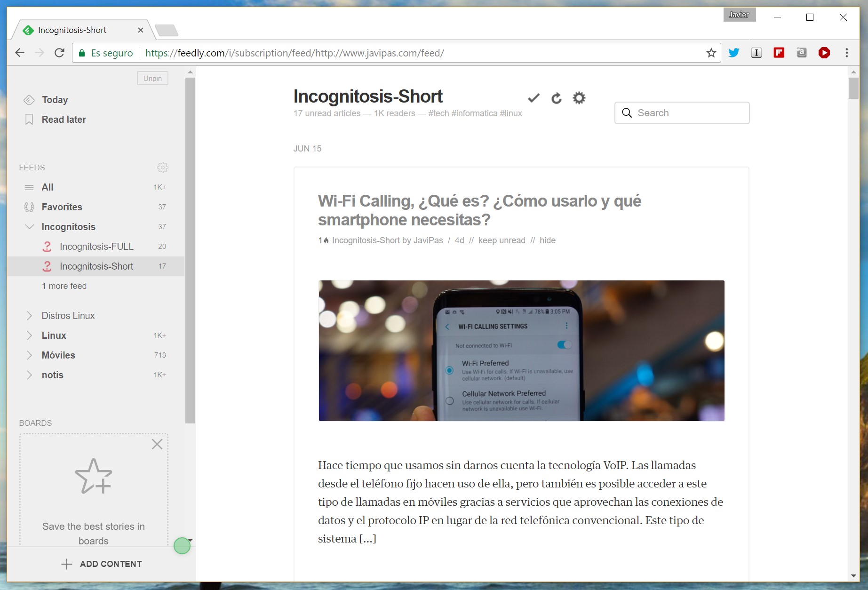Viewport: 868px width, 590px height.
Task: Collapse the Incognitosis feed category
Action: pos(29,227)
